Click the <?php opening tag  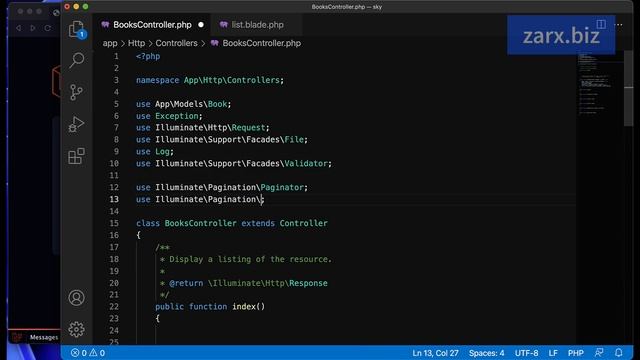pyautogui.click(x=148, y=56)
